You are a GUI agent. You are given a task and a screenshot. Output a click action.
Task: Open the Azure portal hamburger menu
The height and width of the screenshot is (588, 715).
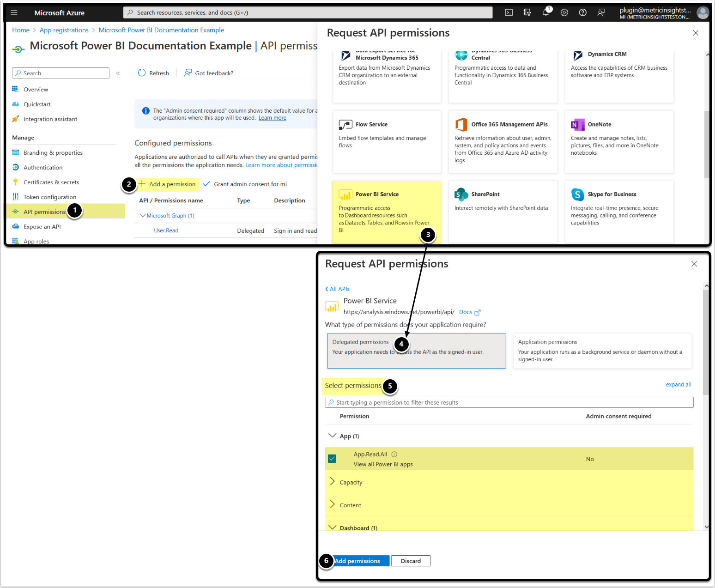(14, 13)
